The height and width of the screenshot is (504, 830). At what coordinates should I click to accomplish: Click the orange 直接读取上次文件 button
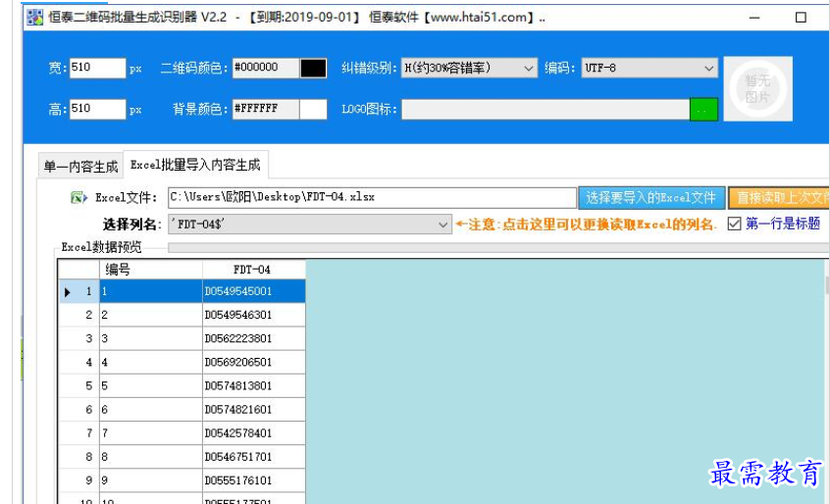tap(779, 198)
